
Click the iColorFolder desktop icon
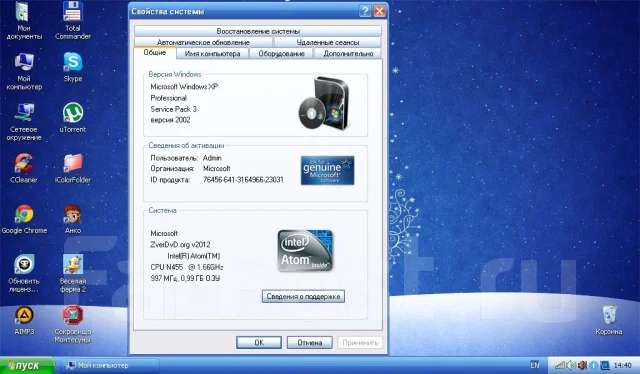tap(73, 168)
